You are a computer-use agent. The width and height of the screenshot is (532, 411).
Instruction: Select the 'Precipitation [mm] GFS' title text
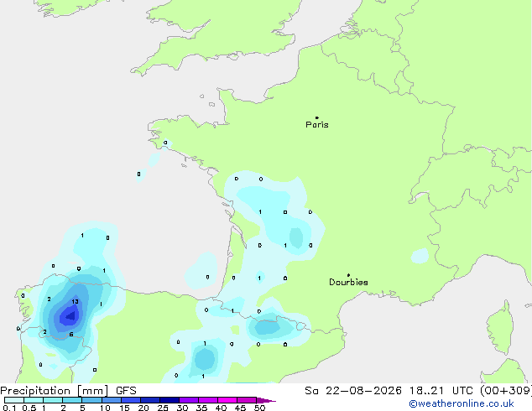68,391
